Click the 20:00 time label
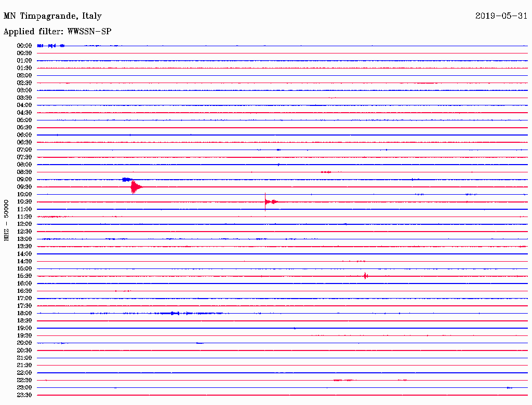Viewport: 532px width, 405px height. (24, 343)
